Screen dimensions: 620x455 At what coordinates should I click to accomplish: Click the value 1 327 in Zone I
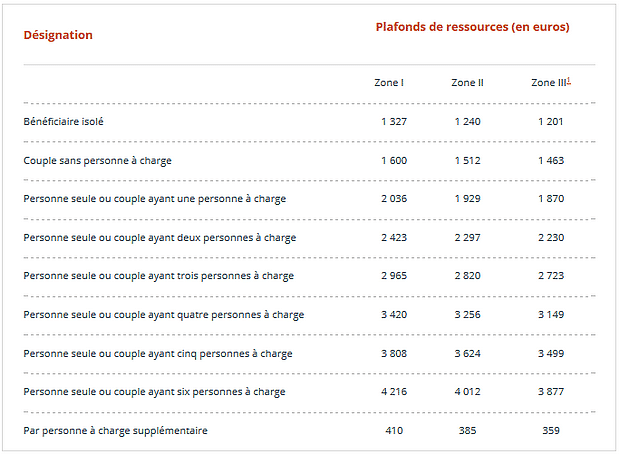pos(394,122)
